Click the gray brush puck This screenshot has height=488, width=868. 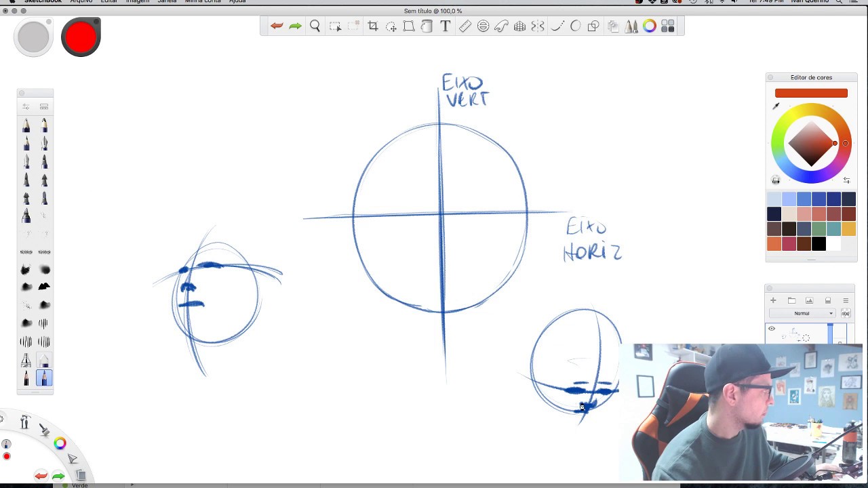point(33,37)
